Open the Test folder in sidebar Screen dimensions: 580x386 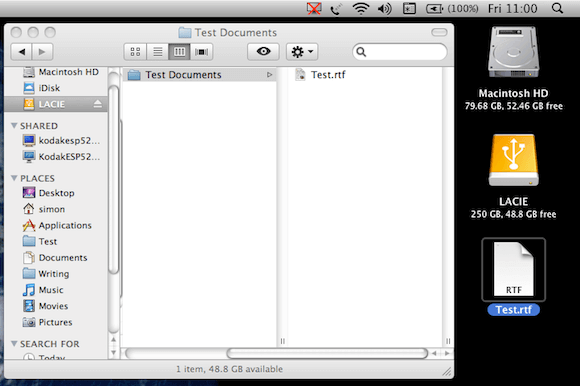(40, 242)
